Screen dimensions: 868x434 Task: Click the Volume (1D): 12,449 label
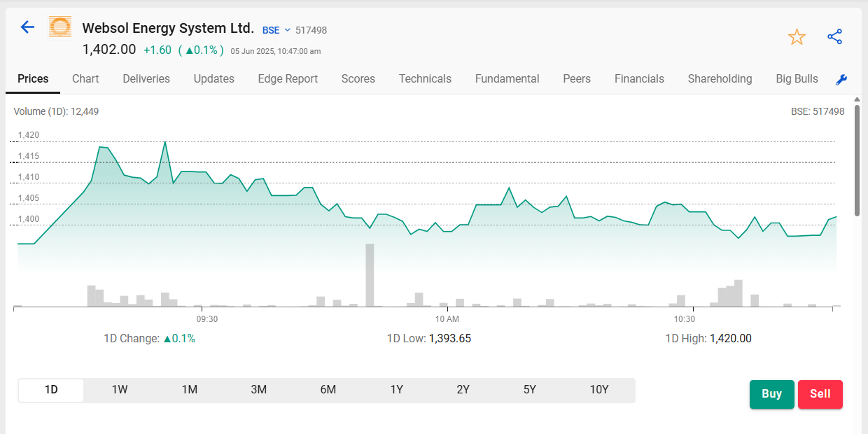point(57,111)
